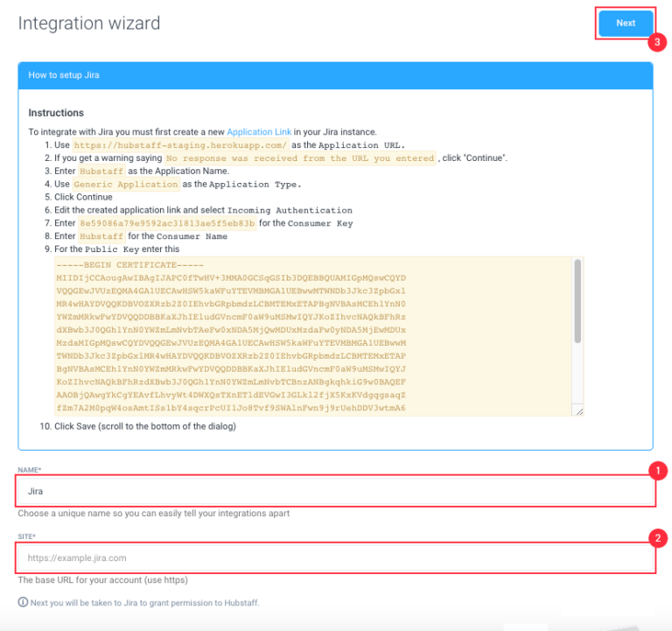
Task: Click the info icon beside permission note
Action: 23,602
